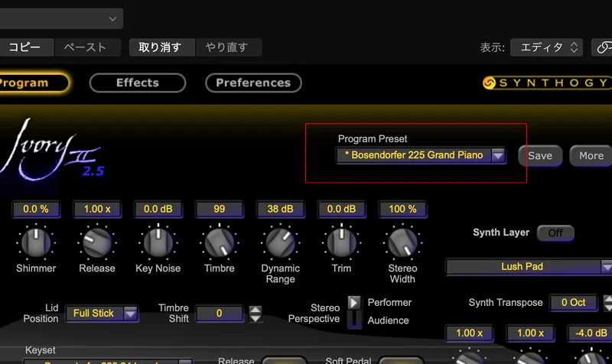Toggle the Synth Layer Off button
Screen dimensions: 612x364
pos(555,233)
